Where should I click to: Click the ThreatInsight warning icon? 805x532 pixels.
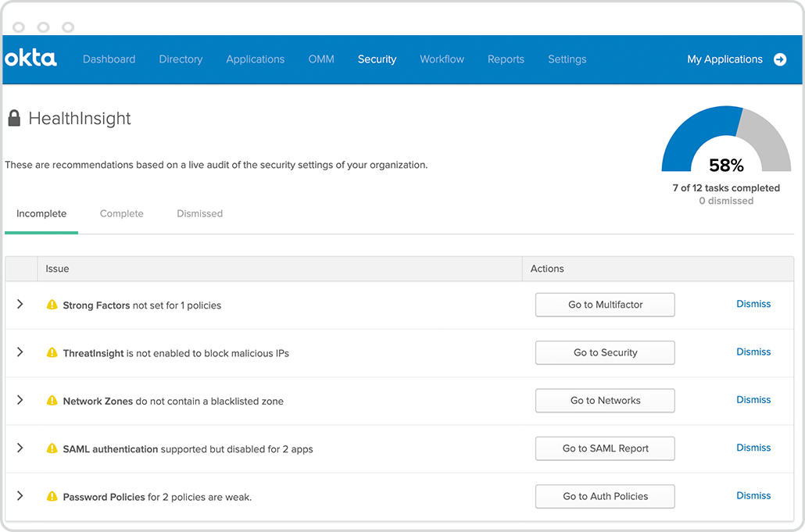click(52, 352)
